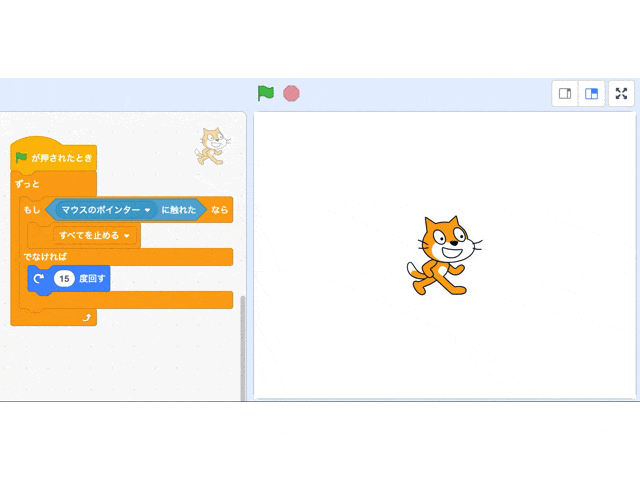Click the でなければ else label

pyautogui.click(x=45, y=257)
